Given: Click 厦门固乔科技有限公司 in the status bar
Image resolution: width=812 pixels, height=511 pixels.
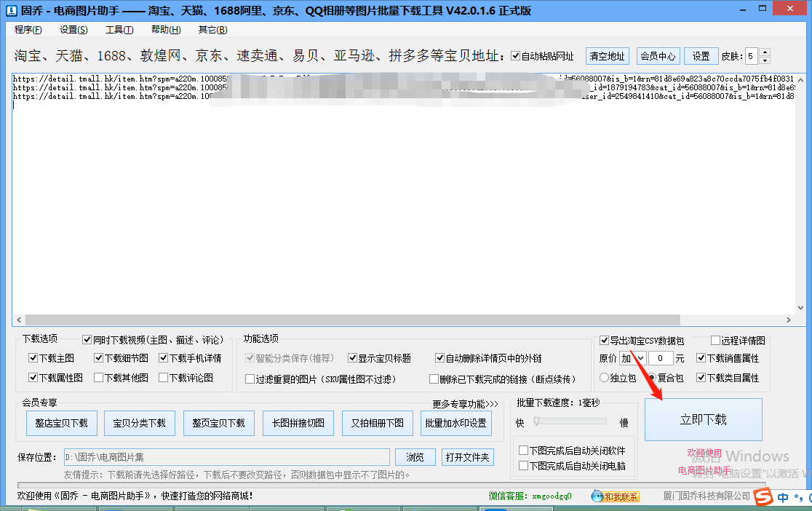Looking at the screenshot, I should tap(706, 496).
